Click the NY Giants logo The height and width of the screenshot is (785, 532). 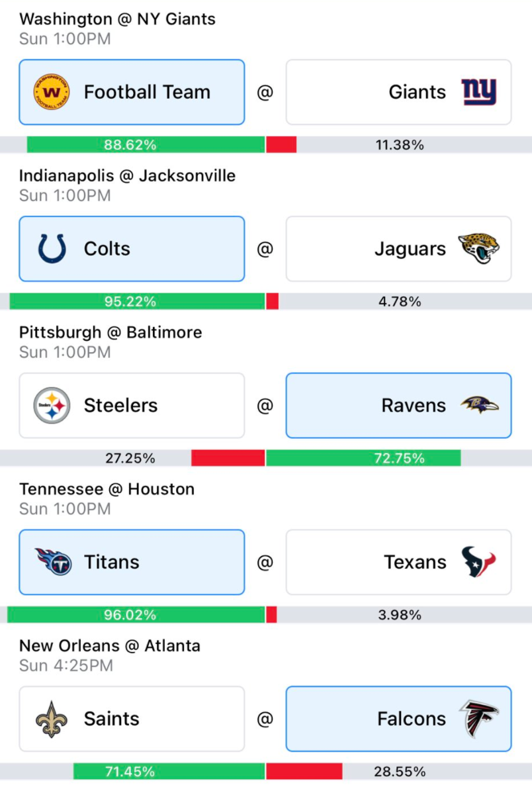pyautogui.click(x=479, y=92)
